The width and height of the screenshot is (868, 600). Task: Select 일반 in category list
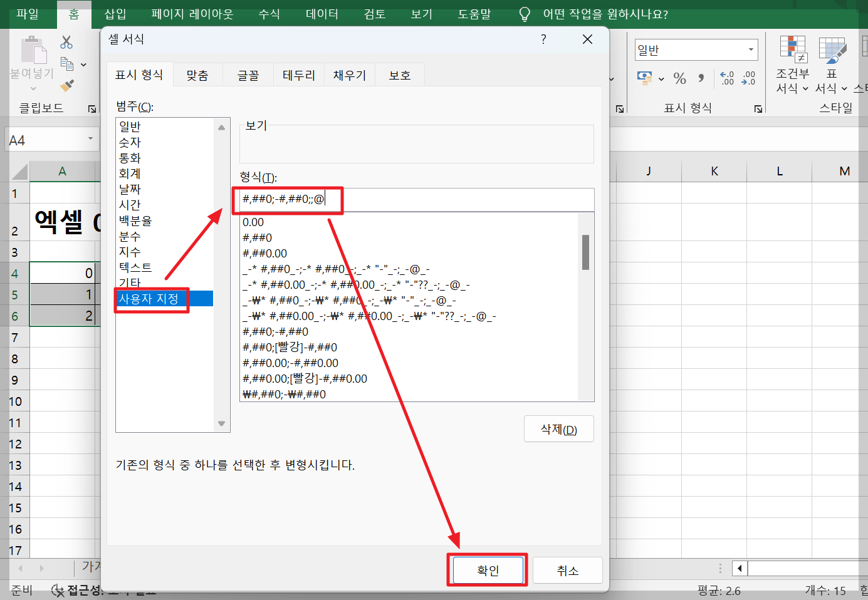tap(165, 127)
